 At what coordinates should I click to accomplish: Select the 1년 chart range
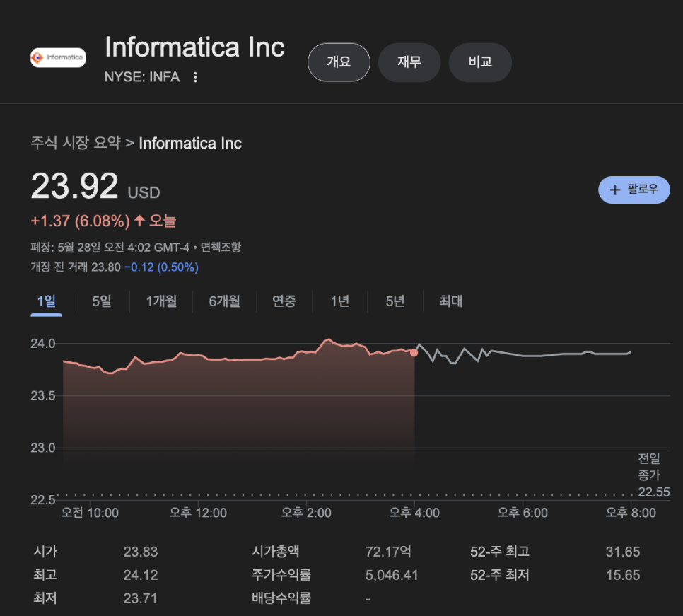tap(340, 301)
